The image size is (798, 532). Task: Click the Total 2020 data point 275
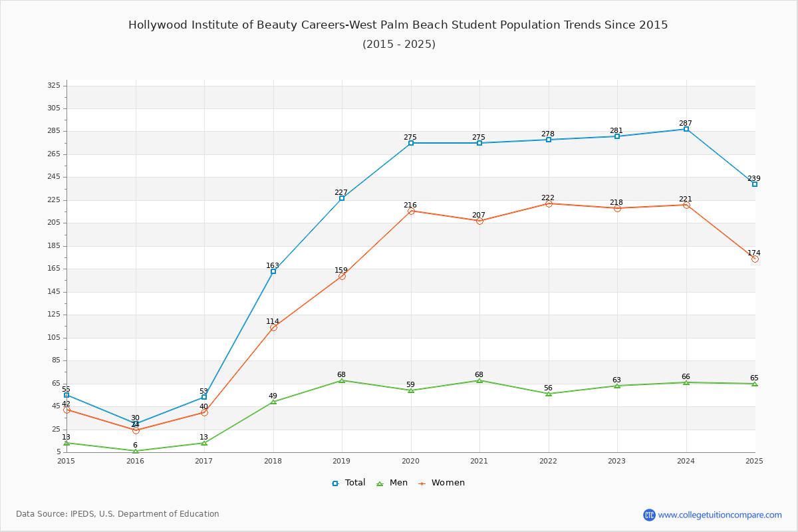point(411,143)
